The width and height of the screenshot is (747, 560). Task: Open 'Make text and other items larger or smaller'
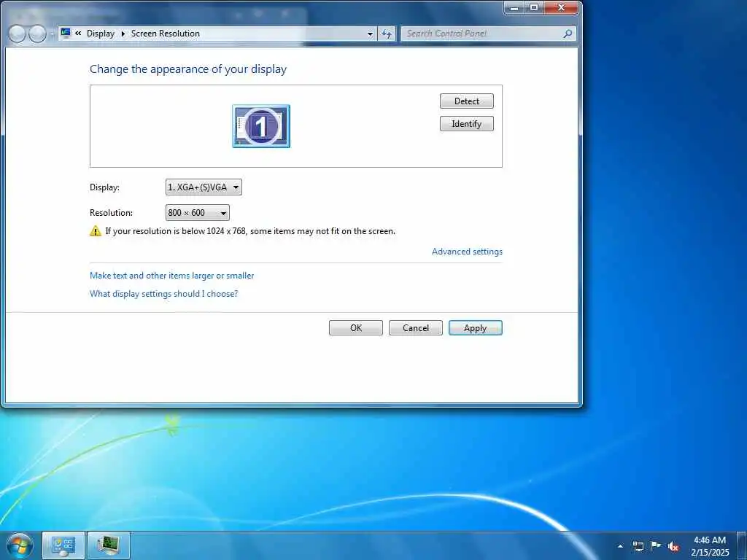(171, 276)
